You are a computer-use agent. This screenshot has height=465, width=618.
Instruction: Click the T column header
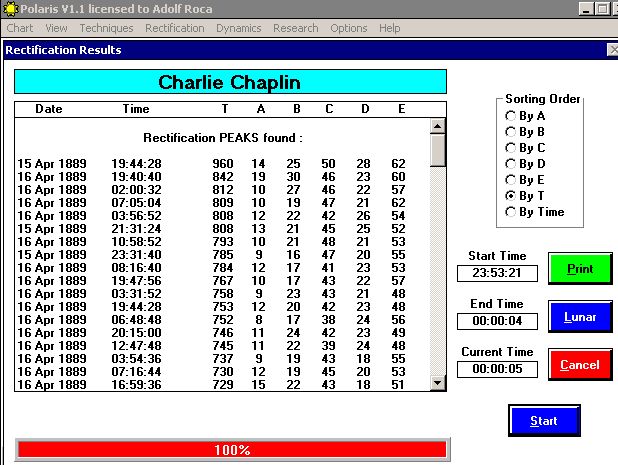click(225, 109)
